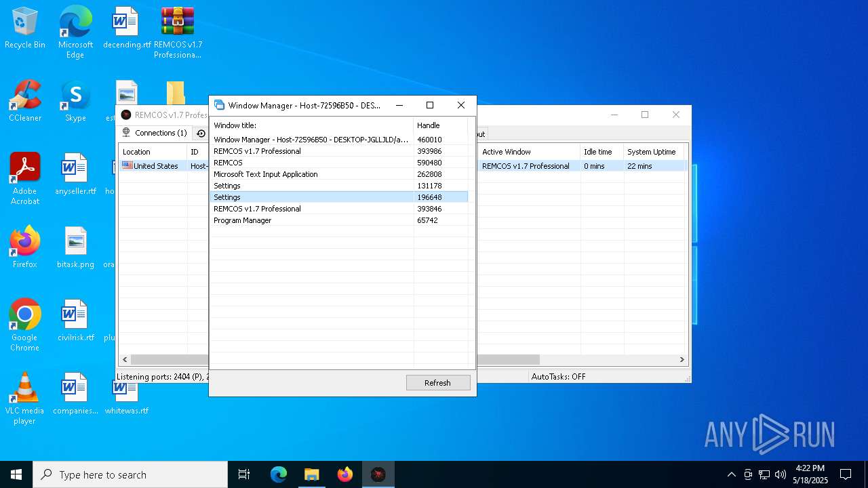Select the Program Manager row
Viewport: 868px width, 488px height.
[x=339, y=220]
